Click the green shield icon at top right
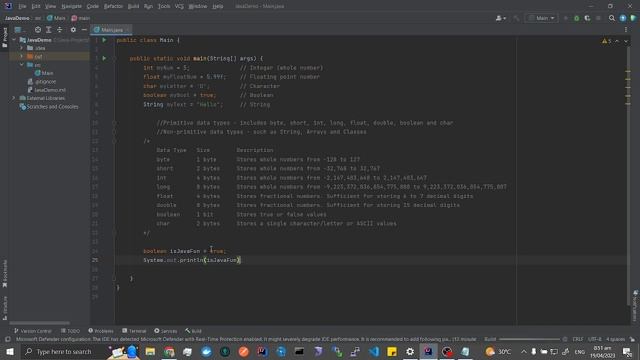This screenshot has width=640, height=360. click(633, 18)
